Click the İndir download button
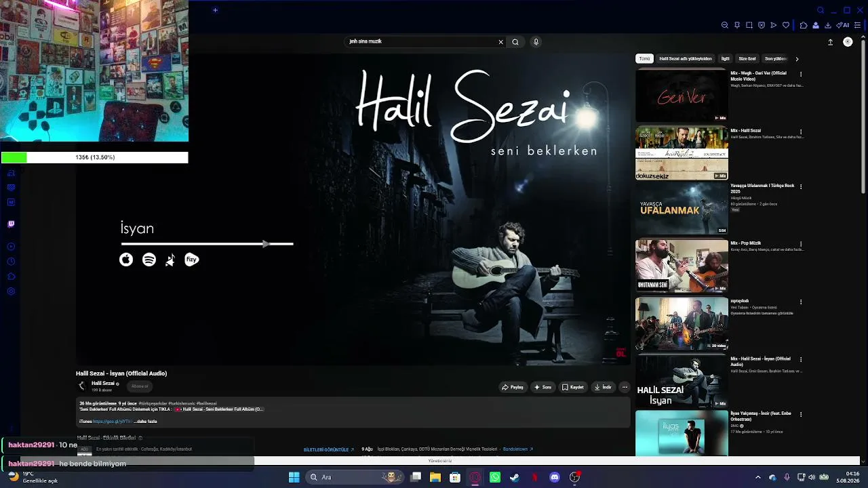868x488 pixels. [603, 387]
